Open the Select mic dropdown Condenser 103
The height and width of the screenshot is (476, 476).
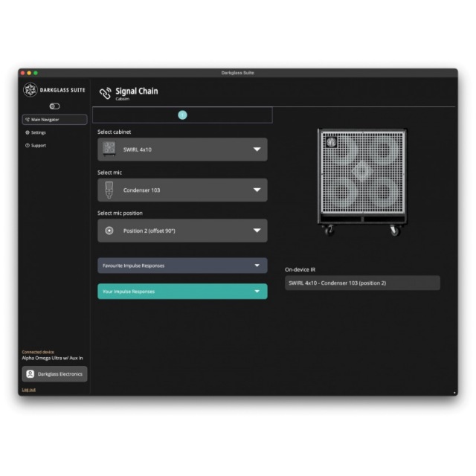pyautogui.click(x=182, y=190)
